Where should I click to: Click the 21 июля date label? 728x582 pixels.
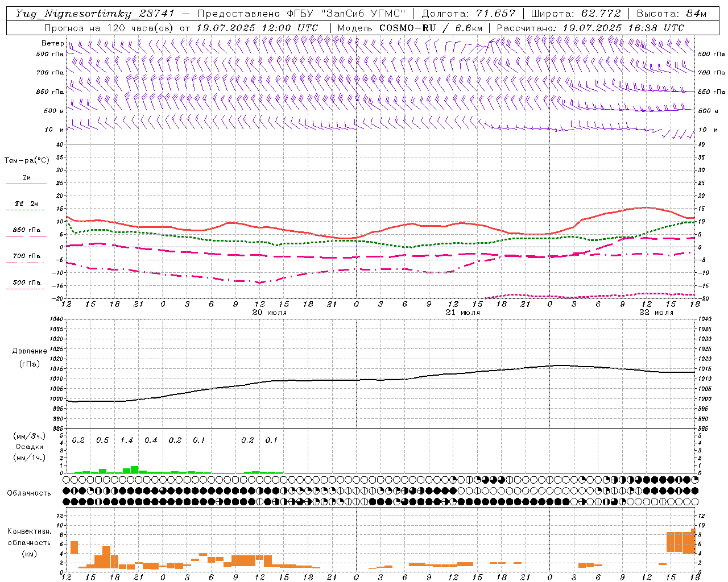tap(463, 313)
